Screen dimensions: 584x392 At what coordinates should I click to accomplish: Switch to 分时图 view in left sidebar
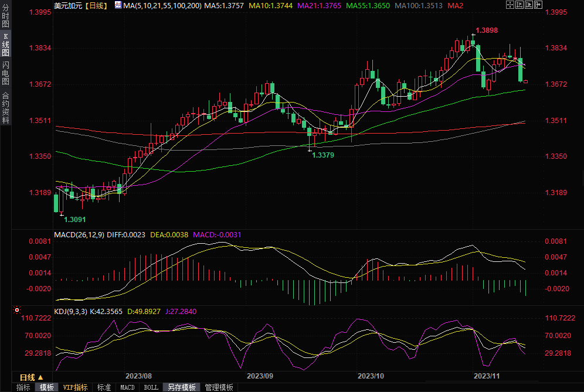(x=5, y=16)
